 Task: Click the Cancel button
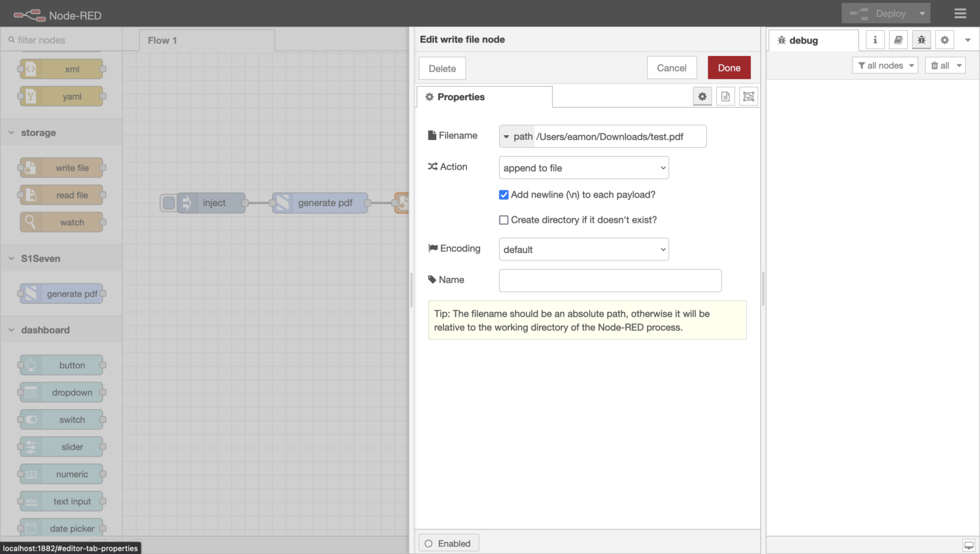coord(671,68)
